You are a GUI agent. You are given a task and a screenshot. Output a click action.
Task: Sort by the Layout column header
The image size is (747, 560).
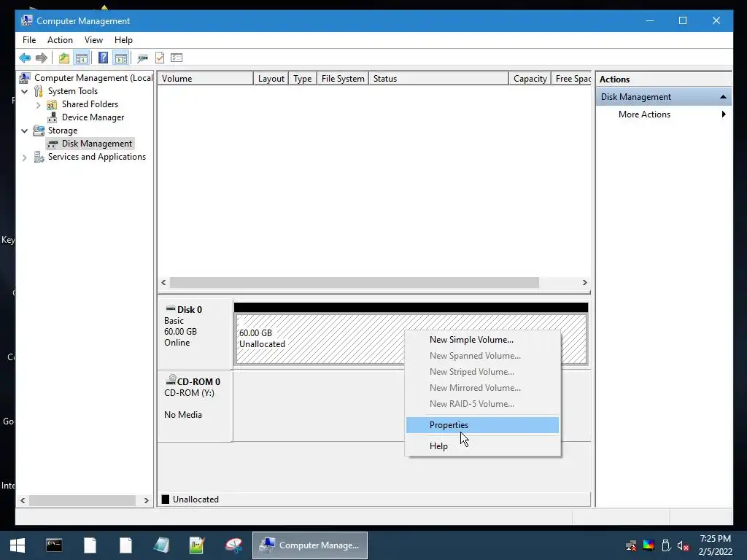271,79
